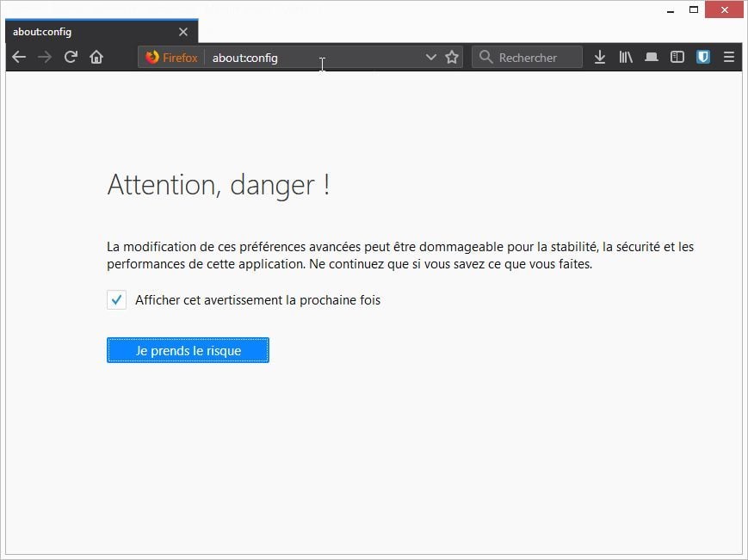Viewport: 748px width, 560px height.
Task: Select the about:config tab
Action: 102,32
